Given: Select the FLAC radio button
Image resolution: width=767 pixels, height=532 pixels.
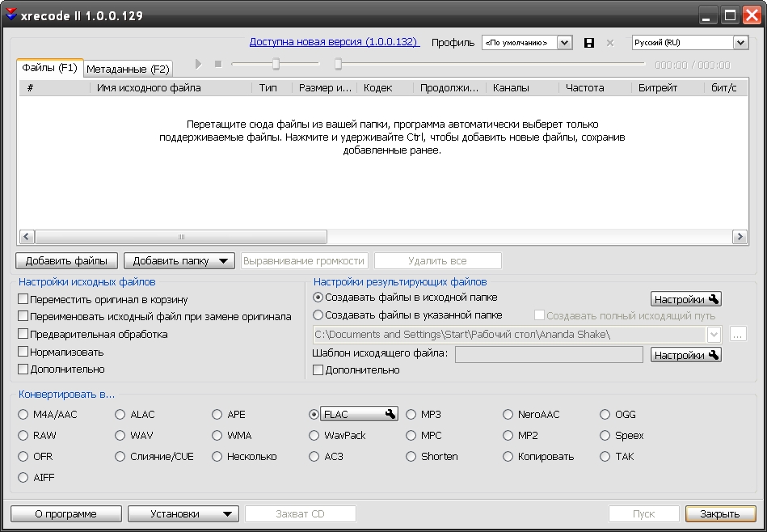Looking at the screenshot, I should coord(314,415).
